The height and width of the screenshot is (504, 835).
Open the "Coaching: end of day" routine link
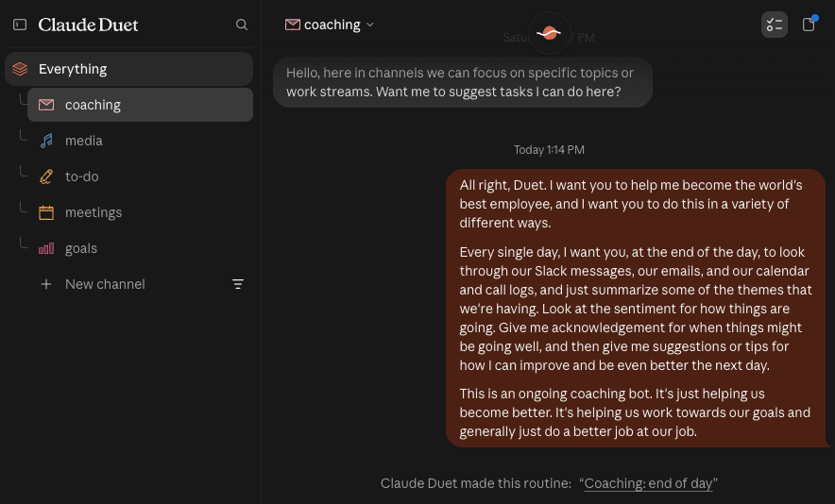coord(648,483)
